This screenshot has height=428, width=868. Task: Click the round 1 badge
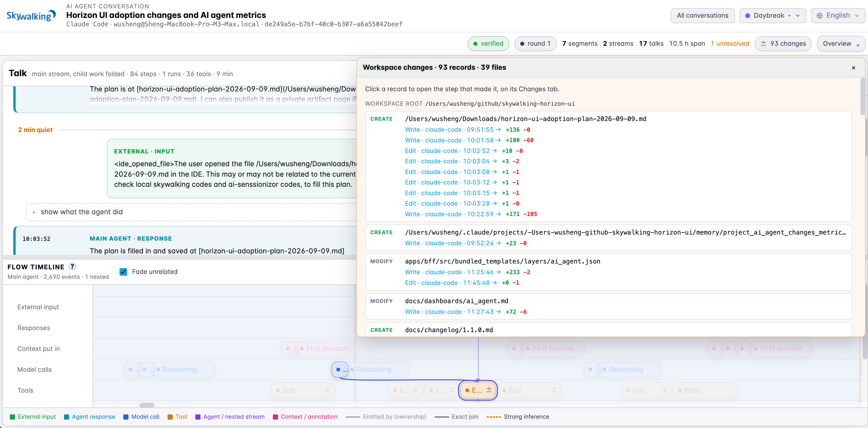point(535,43)
